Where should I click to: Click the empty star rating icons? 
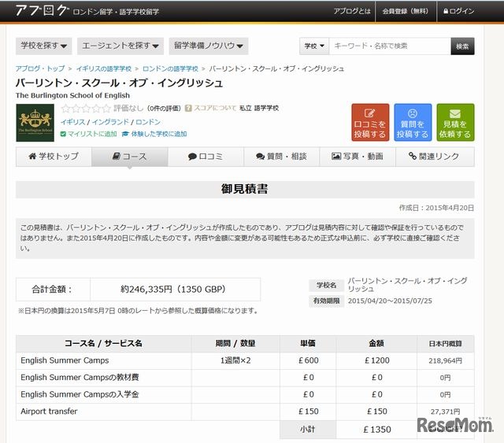86,109
